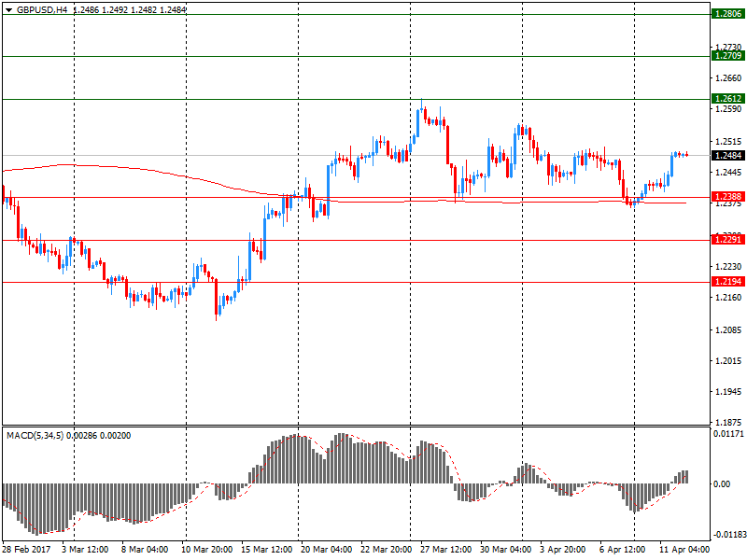Select the 1.2388 red support label
This screenshot has height=560, width=747.
728,197
